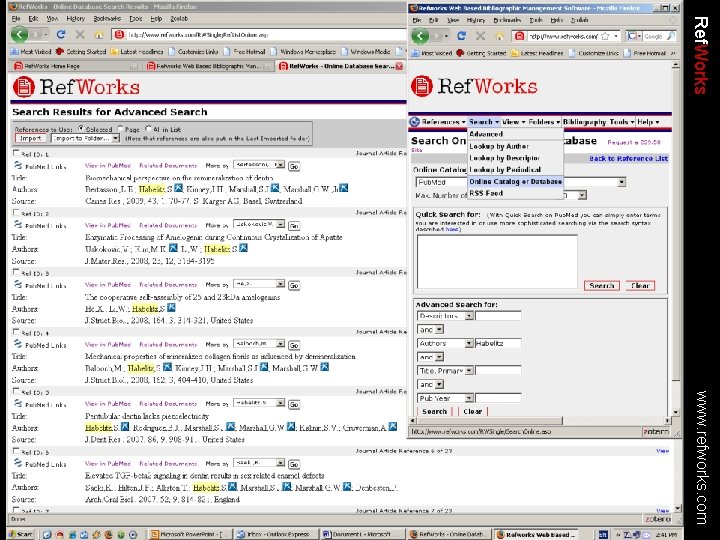Open the View menu in RefWorks
Screen dimensions: 720x540
[x=513, y=122]
